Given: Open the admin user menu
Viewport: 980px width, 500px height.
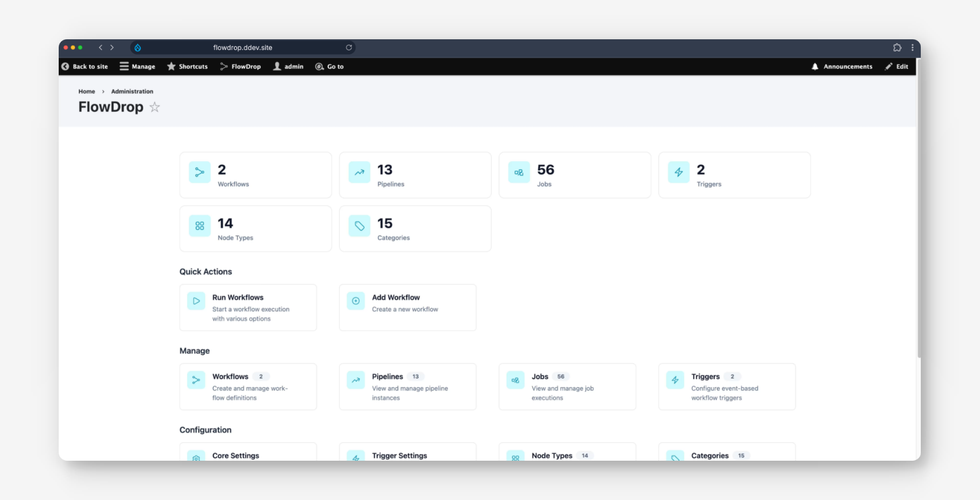Looking at the screenshot, I should 288,66.
